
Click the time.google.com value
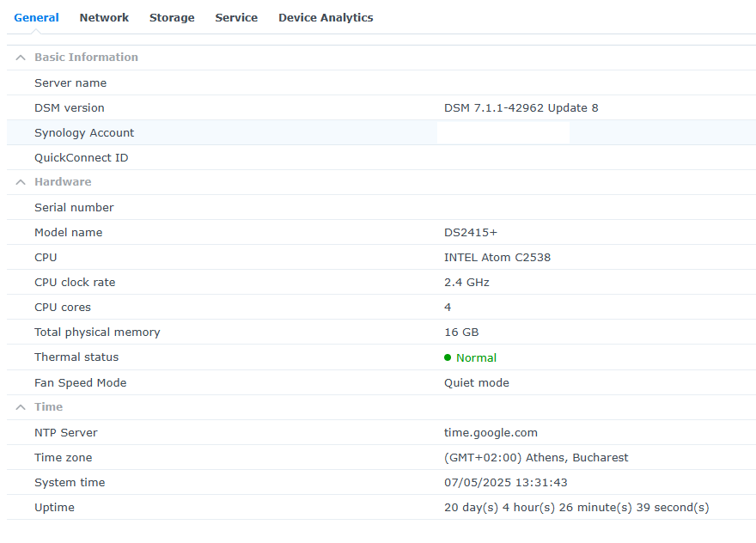[491, 432]
